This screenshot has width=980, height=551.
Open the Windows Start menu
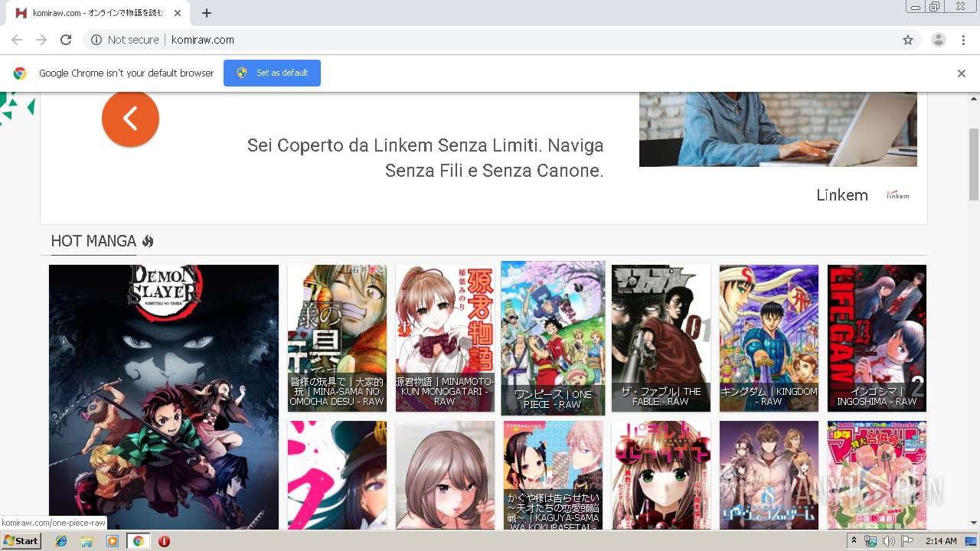21,540
